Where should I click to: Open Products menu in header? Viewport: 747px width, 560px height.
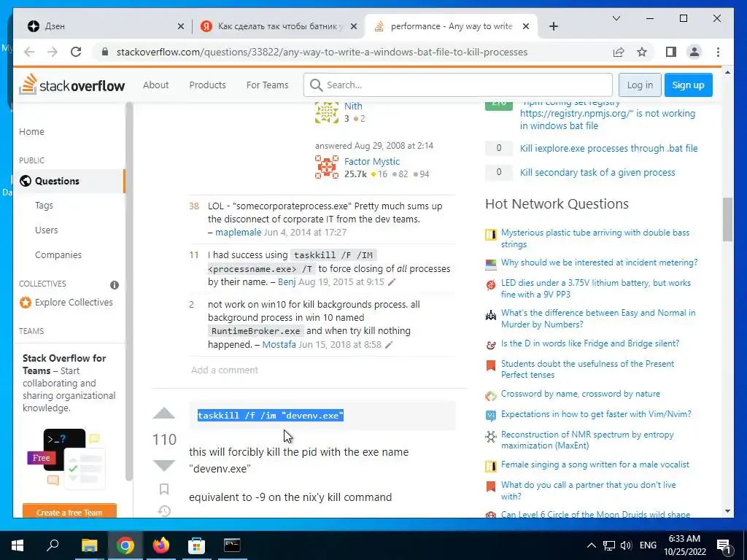coord(207,85)
